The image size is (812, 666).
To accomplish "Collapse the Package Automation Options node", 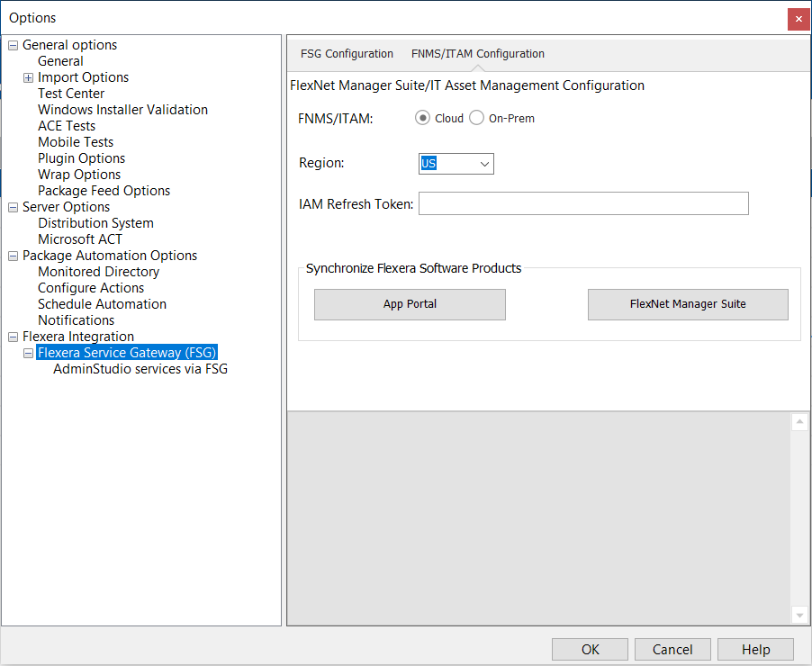I will 14,256.
